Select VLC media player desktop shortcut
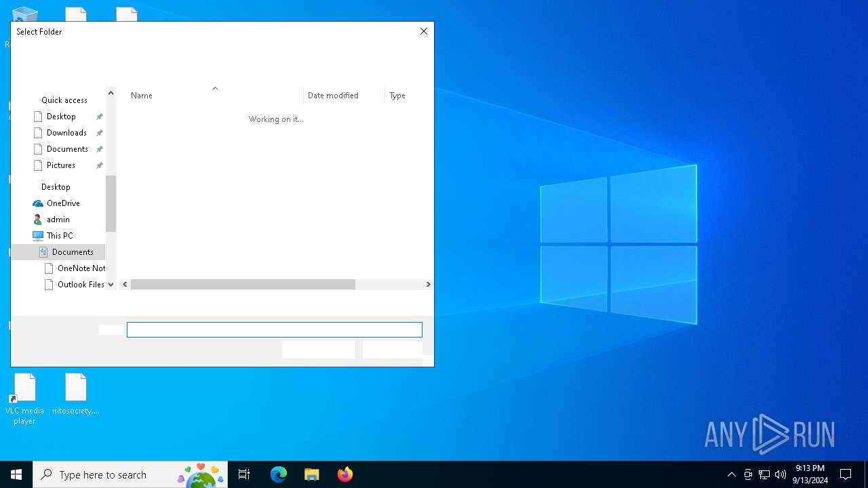The height and width of the screenshot is (488, 868). pyautogui.click(x=24, y=399)
